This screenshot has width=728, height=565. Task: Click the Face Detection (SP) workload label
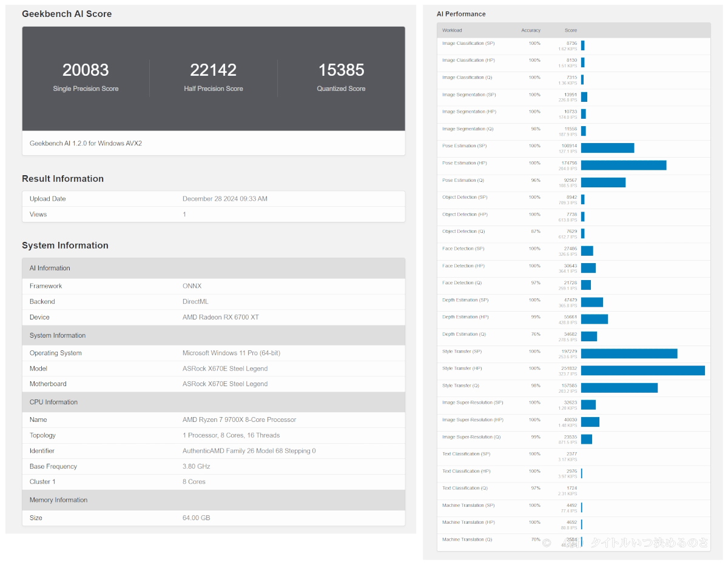[463, 249]
